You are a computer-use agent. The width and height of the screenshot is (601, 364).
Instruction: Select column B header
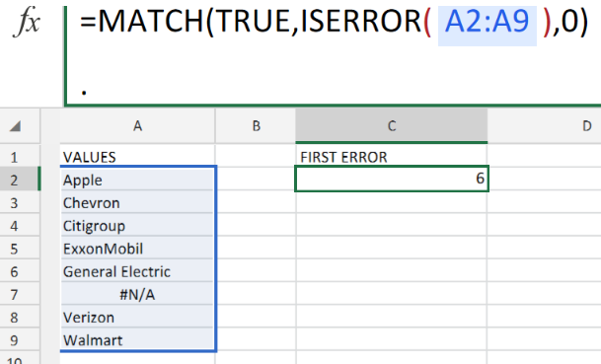(256, 126)
